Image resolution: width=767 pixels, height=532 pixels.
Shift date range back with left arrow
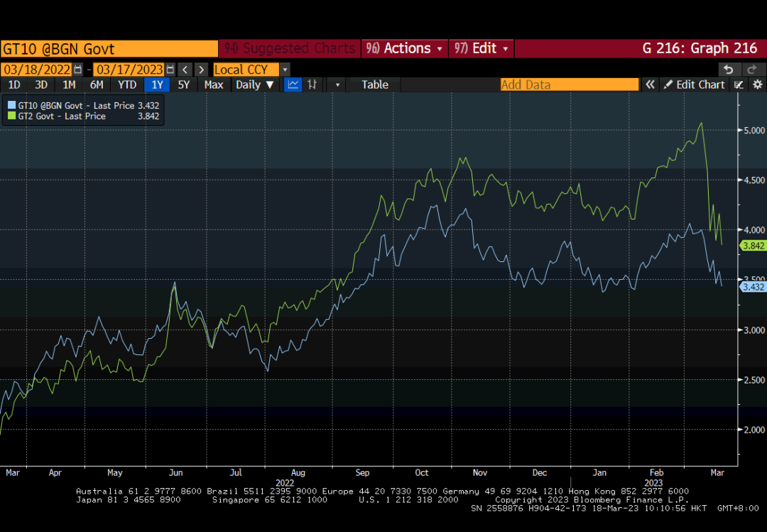(x=185, y=70)
